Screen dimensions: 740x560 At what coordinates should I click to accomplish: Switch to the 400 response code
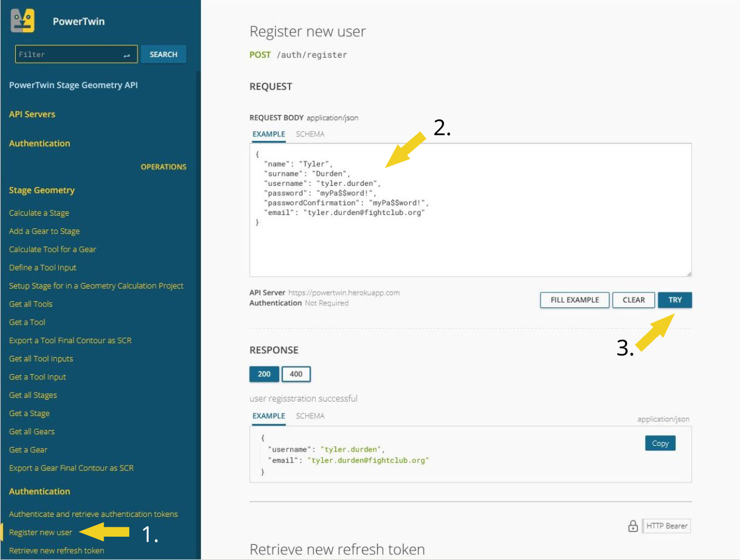296,374
